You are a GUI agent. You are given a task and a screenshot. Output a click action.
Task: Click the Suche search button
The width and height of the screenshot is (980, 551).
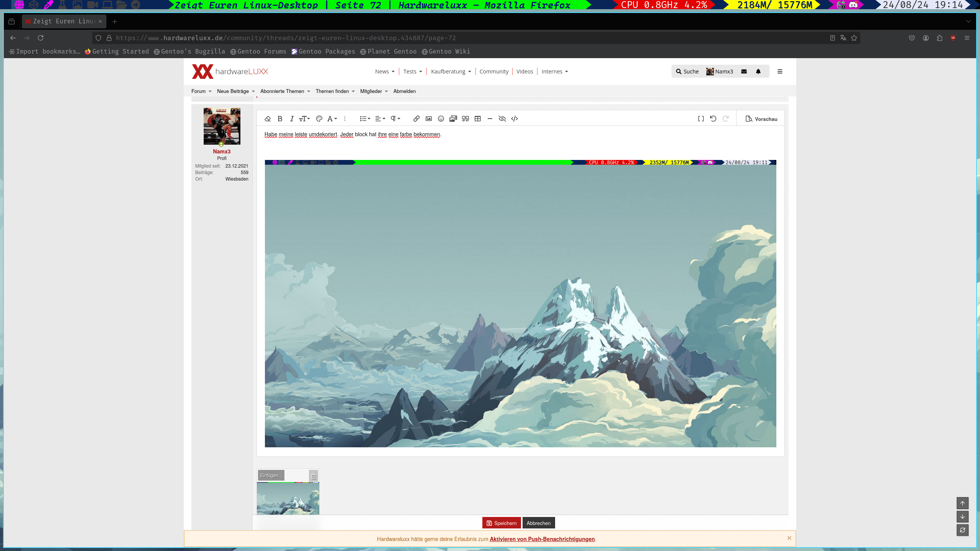688,72
